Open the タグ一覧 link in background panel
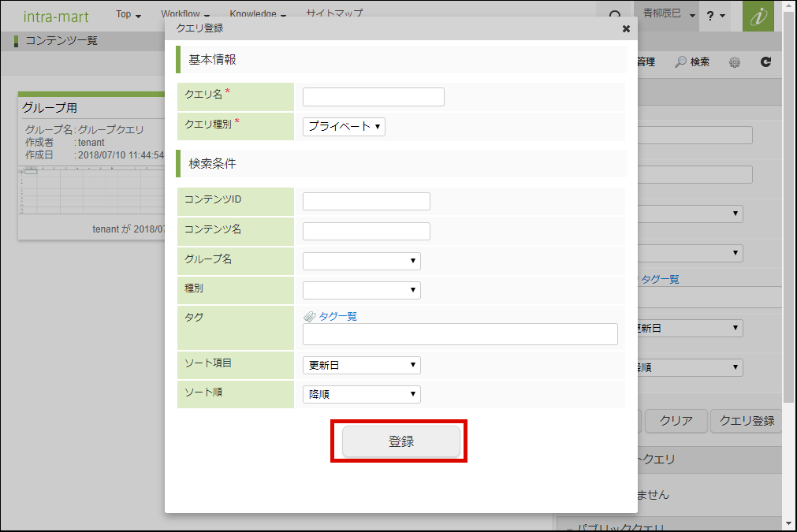Image resolution: width=797 pixels, height=532 pixels. click(x=659, y=279)
